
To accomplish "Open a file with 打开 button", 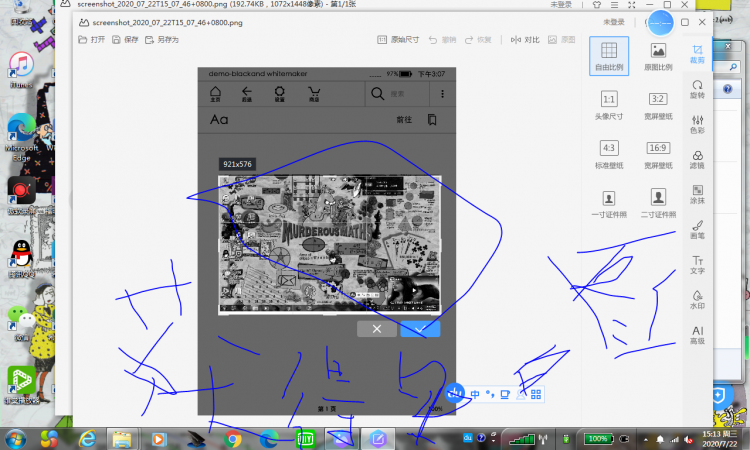I will click(x=91, y=40).
